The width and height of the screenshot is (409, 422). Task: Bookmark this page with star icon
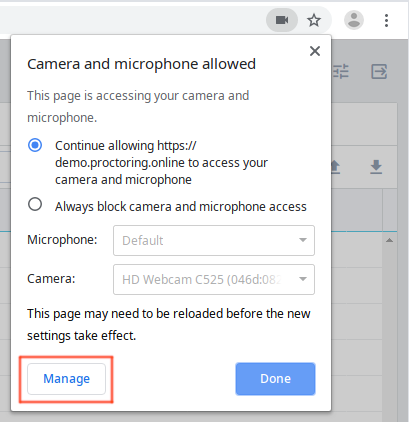314,21
